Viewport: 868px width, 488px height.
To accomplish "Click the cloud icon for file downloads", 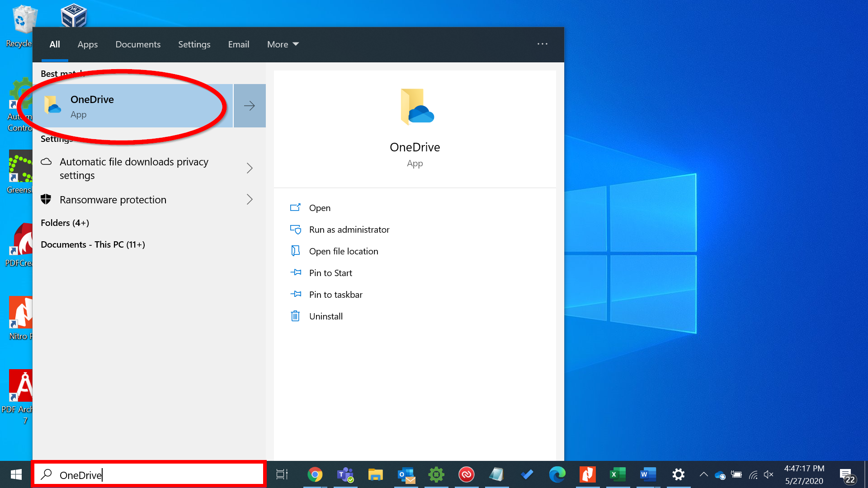I will 46,162.
